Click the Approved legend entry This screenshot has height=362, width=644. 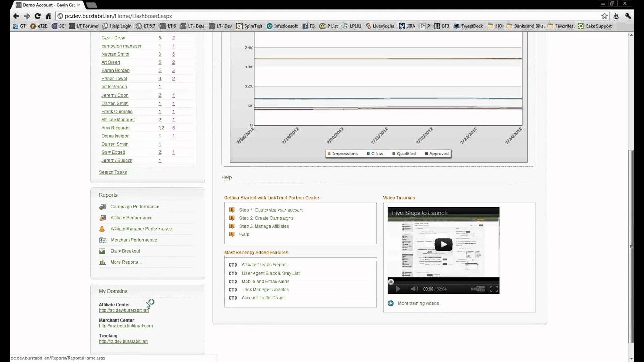pyautogui.click(x=437, y=154)
